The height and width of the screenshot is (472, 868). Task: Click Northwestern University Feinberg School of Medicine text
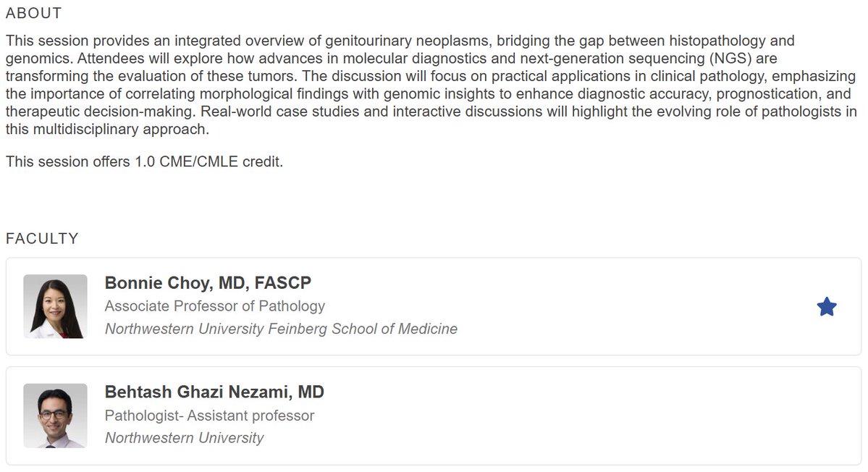point(281,329)
